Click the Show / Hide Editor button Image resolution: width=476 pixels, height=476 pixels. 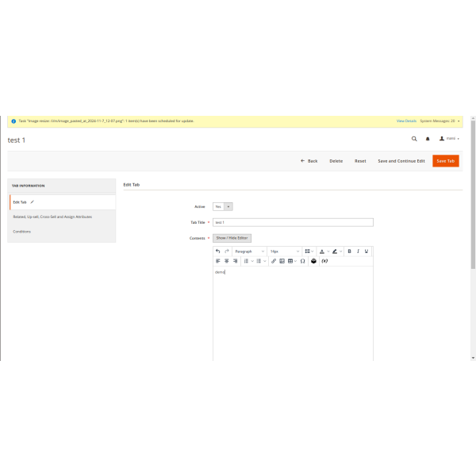point(232,238)
